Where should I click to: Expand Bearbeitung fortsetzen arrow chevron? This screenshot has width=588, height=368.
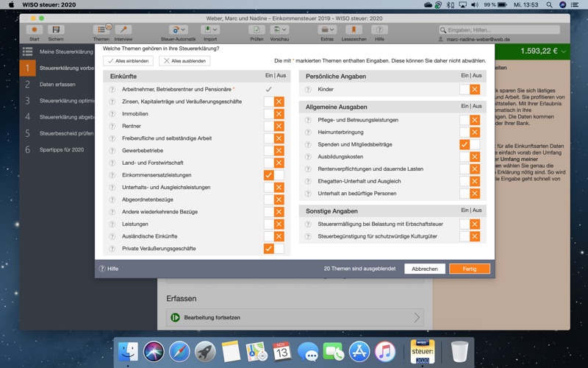click(417, 318)
